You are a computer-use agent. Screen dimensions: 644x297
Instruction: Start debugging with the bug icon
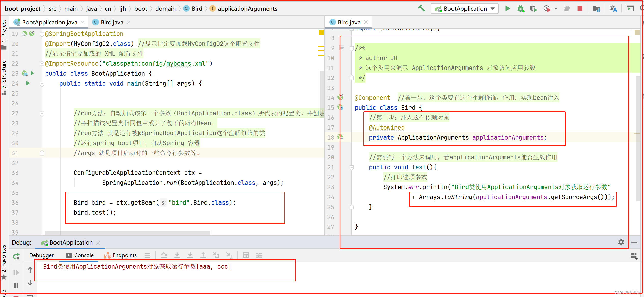[x=520, y=9]
